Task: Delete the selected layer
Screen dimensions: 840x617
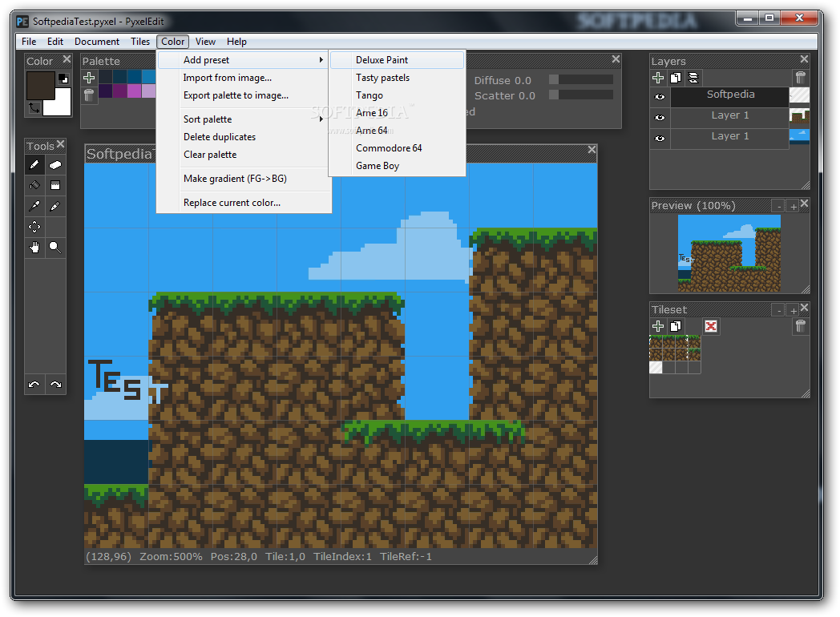Action: pos(801,78)
